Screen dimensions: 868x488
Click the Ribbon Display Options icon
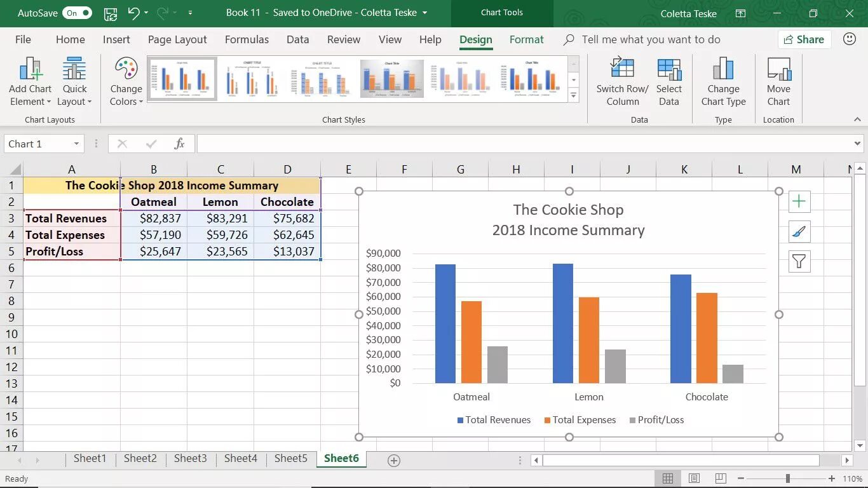pyautogui.click(x=740, y=13)
